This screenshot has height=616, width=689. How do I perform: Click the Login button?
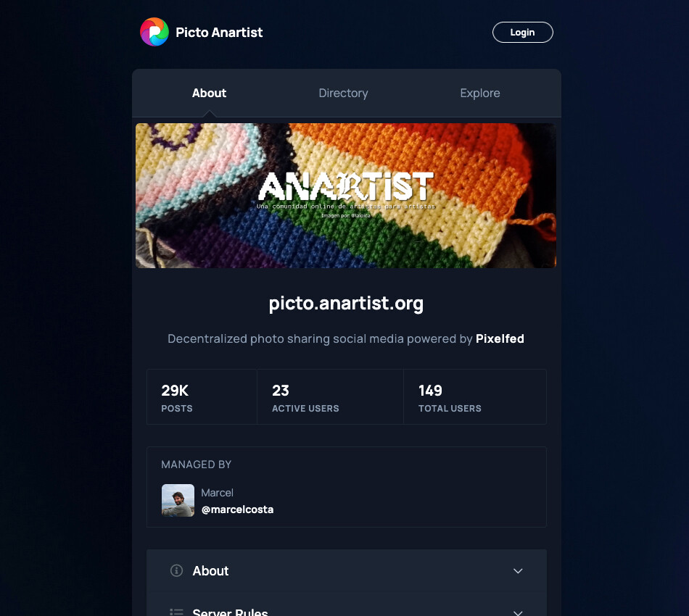click(522, 32)
